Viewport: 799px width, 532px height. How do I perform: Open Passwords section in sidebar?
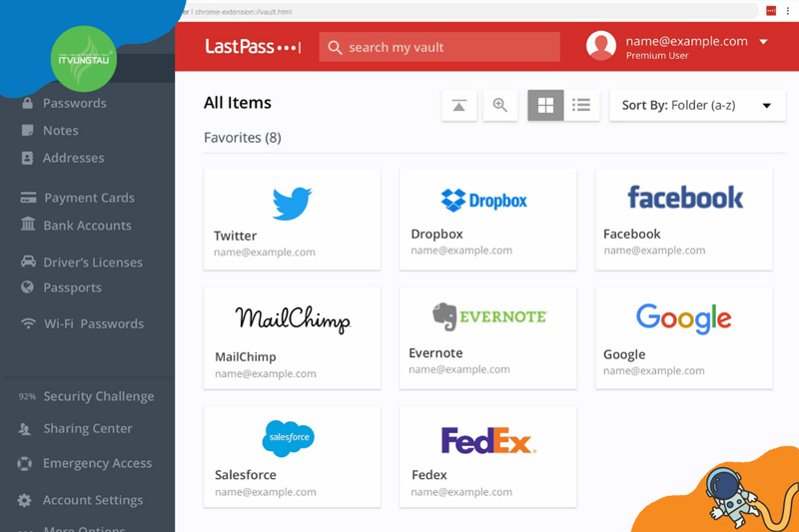pyautogui.click(x=74, y=103)
